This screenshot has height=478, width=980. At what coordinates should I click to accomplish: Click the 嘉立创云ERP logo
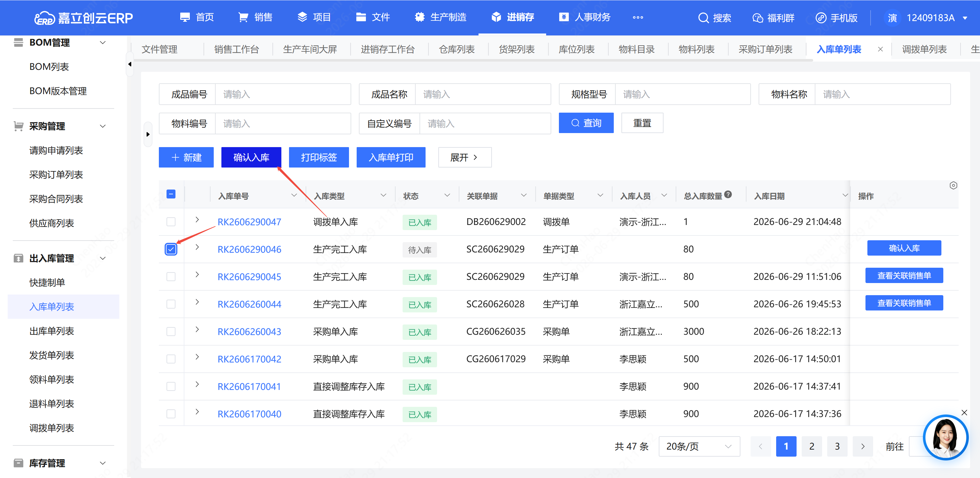(83, 18)
